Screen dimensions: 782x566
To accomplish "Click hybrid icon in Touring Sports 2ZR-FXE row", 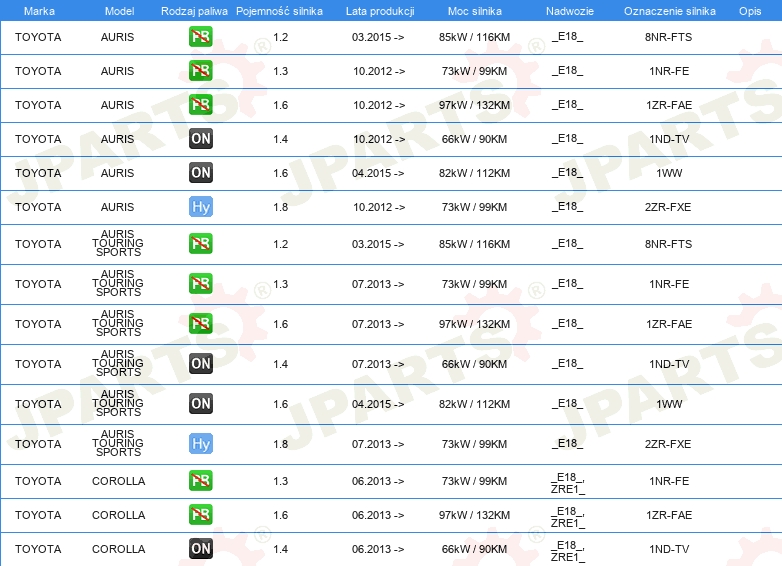I will pyautogui.click(x=200, y=444).
